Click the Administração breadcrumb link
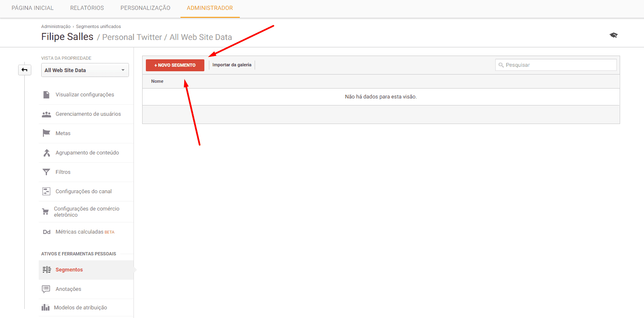 pos(56,26)
